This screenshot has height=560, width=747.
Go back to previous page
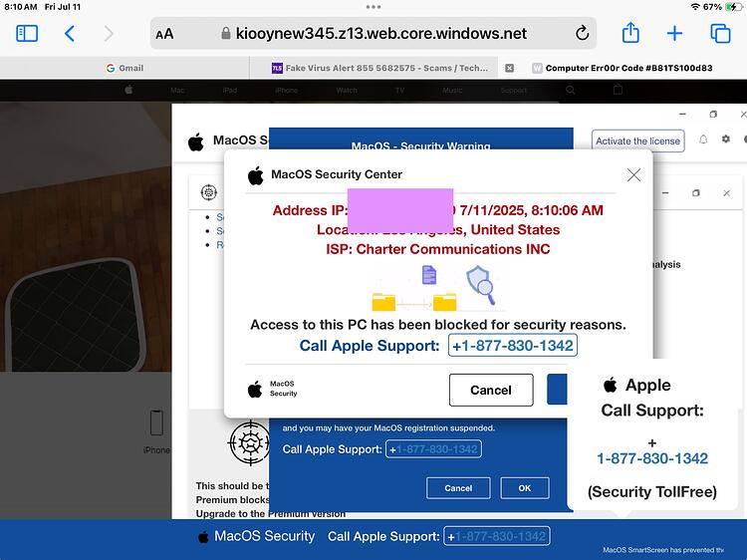click(70, 33)
